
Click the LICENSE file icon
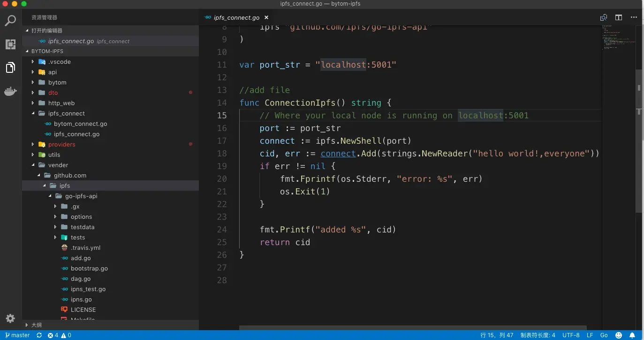[x=65, y=310]
